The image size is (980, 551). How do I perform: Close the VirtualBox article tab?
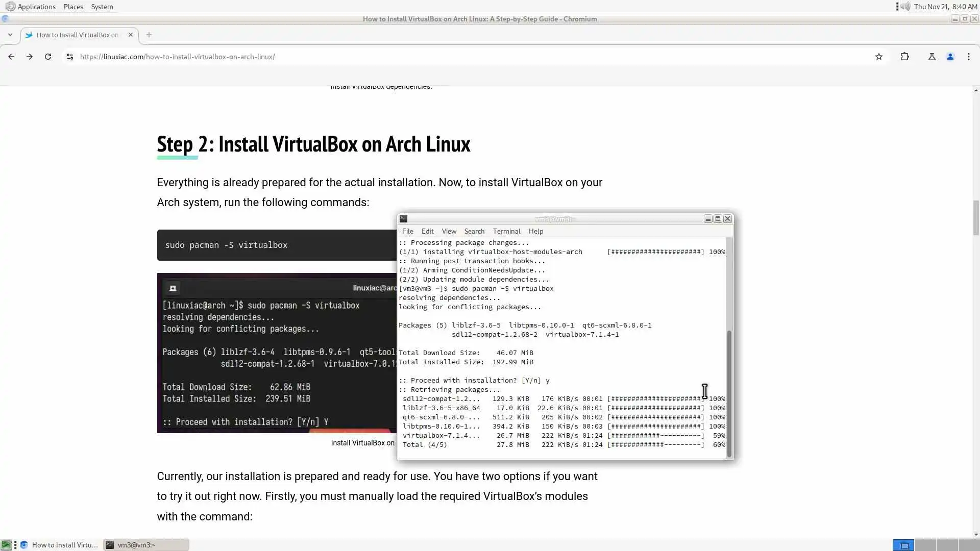131,35
